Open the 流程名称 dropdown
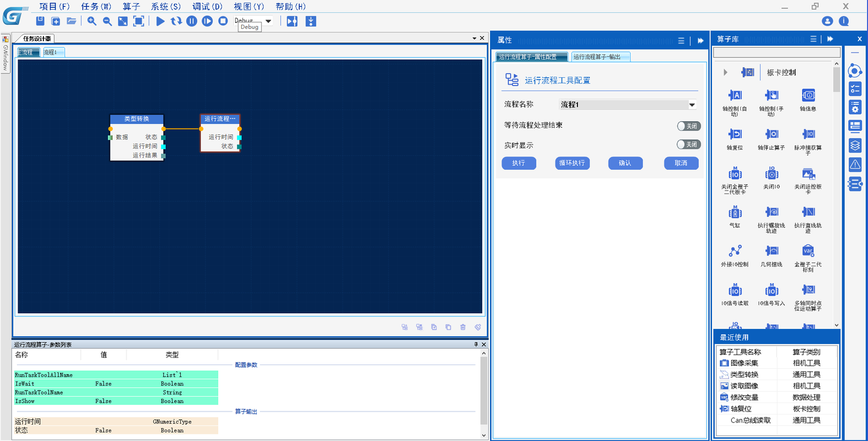This screenshot has width=868, height=441. point(692,105)
